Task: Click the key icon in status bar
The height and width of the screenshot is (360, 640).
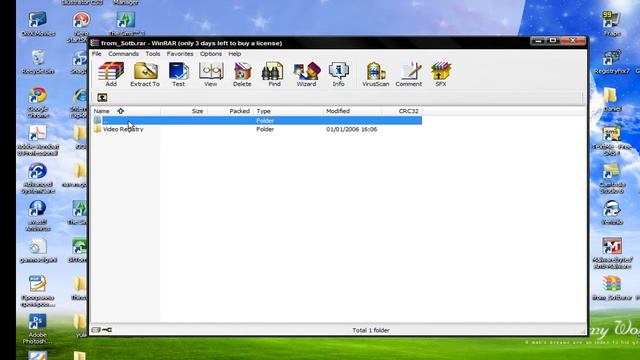Action: click(x=107, y=330)
